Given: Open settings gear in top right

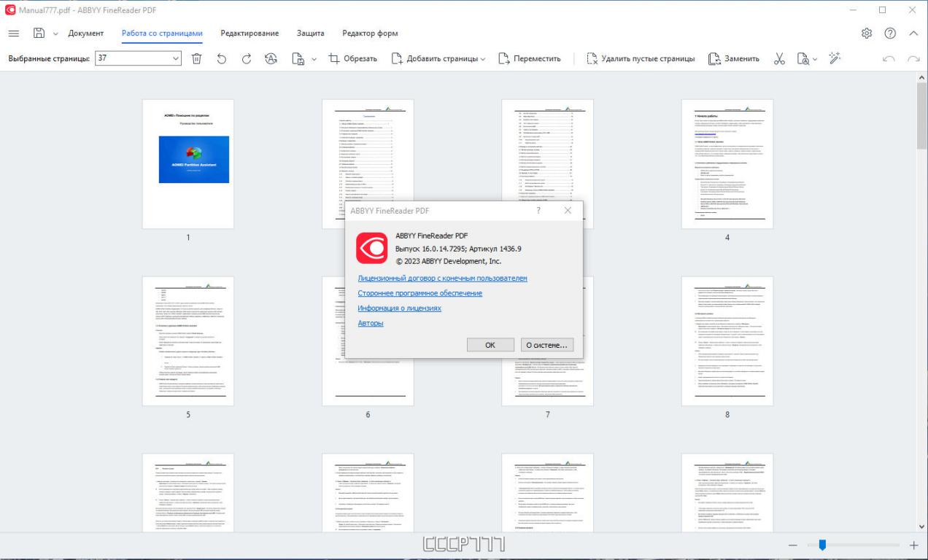Looking at the screenshot, I should [867, 34].
